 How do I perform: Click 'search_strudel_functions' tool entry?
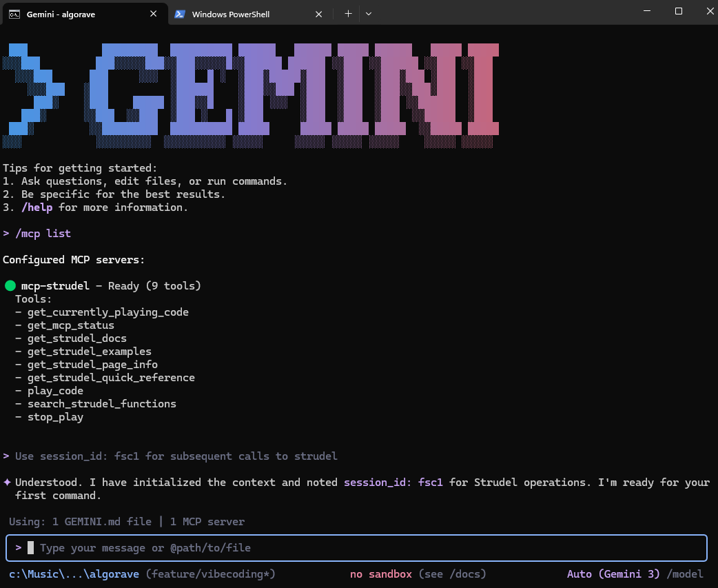[102, 404]
